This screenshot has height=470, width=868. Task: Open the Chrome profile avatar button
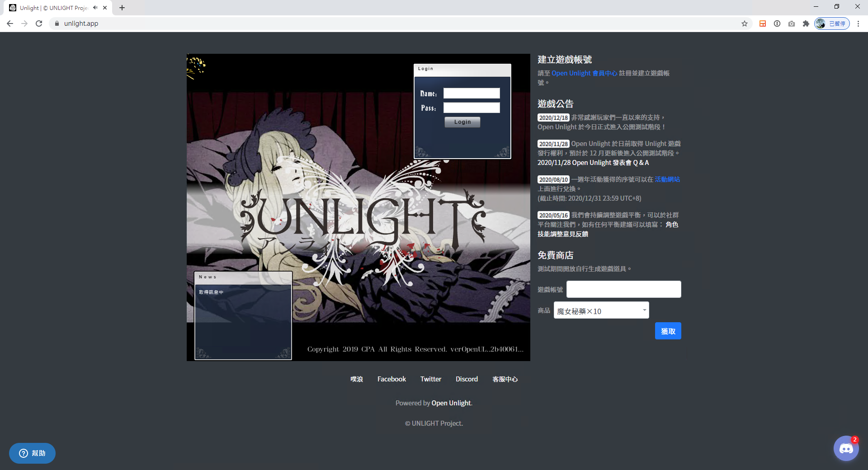coord(832,23)
